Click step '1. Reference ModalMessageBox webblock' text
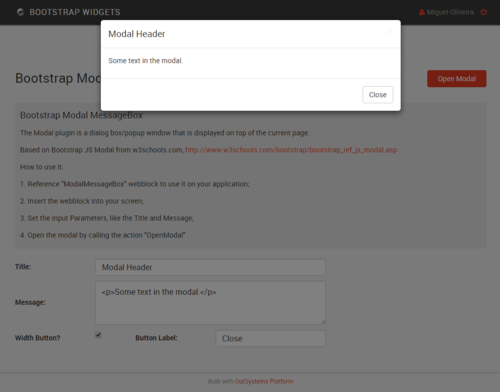 [x=135, y=184]
